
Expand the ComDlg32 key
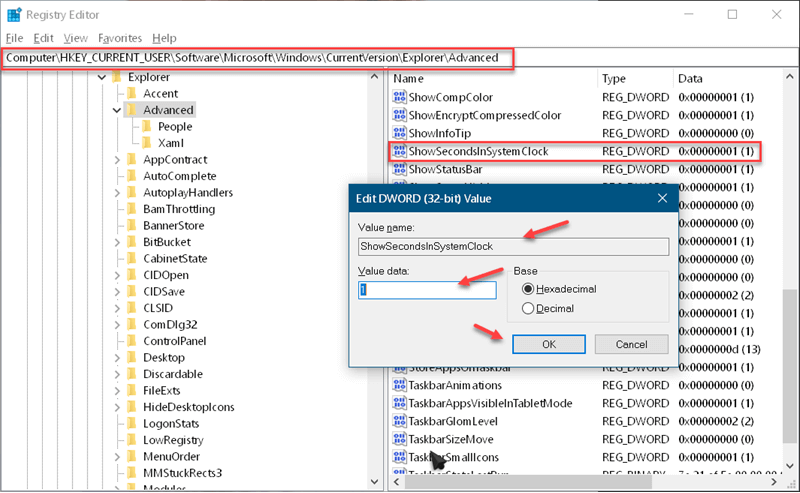[117, 325]
